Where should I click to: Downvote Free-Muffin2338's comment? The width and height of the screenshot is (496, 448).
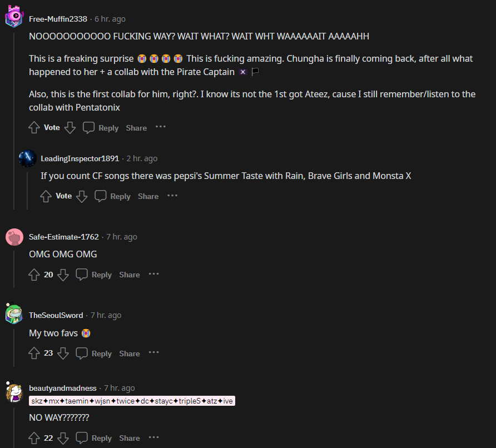click(x=70, y=128)
